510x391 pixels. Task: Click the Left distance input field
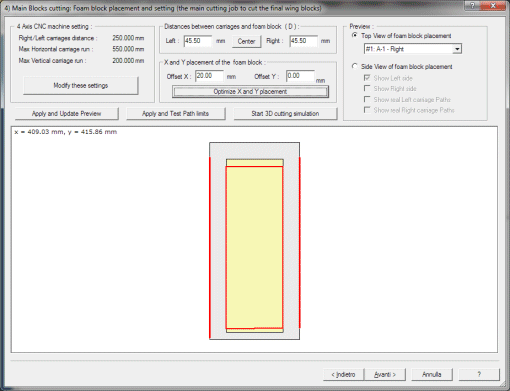(198, 41)
